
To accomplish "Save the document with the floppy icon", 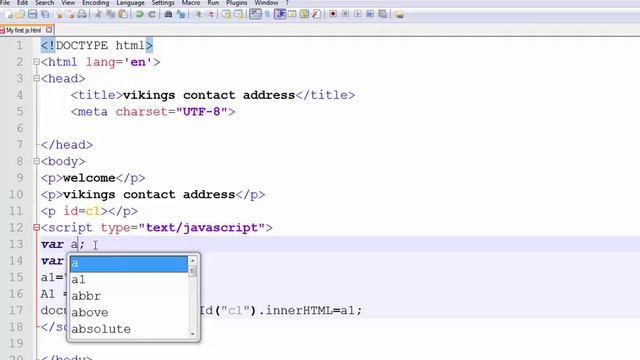I will point(32,15).
